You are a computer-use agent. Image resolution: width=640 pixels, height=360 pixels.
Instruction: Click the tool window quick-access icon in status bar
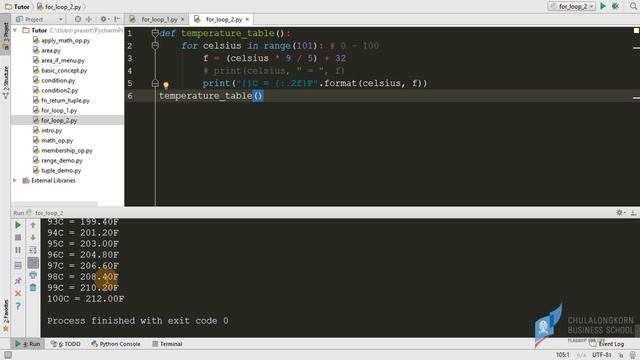click(8, 355)
